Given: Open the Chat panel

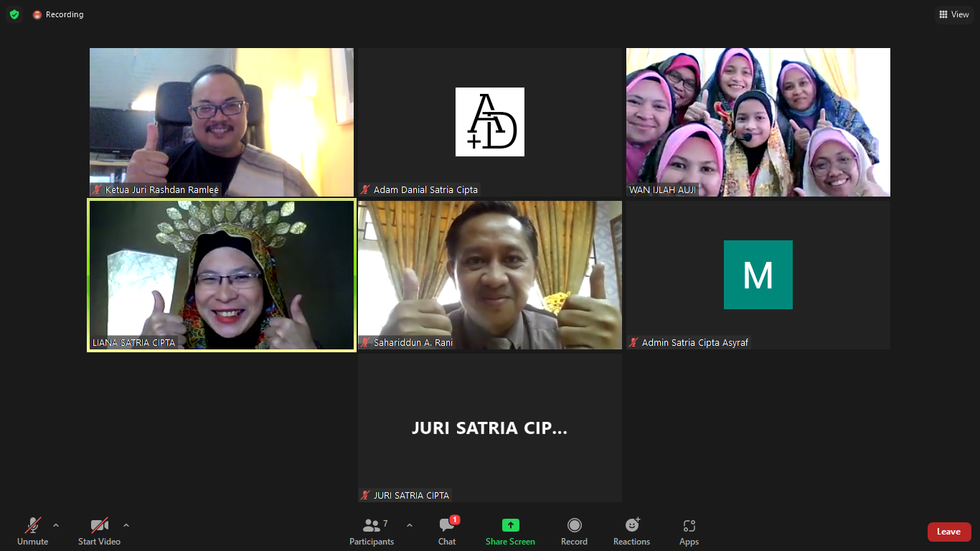Looking at the screenshot, I should 447,532.
